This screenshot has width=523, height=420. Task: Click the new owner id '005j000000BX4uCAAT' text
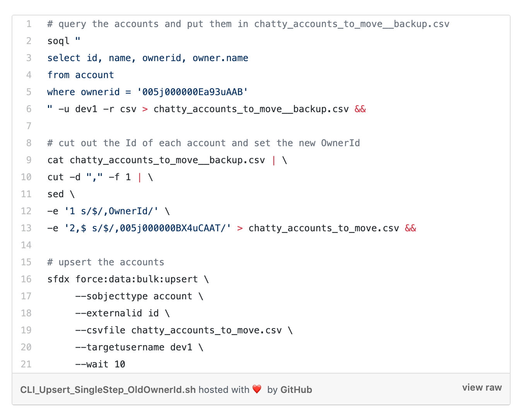[x=170, y=228]
